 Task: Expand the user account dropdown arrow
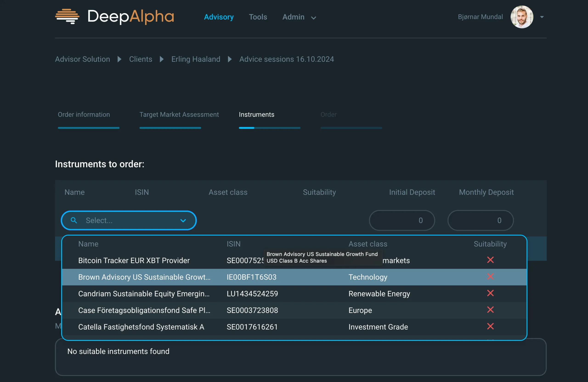coord(542,17)
